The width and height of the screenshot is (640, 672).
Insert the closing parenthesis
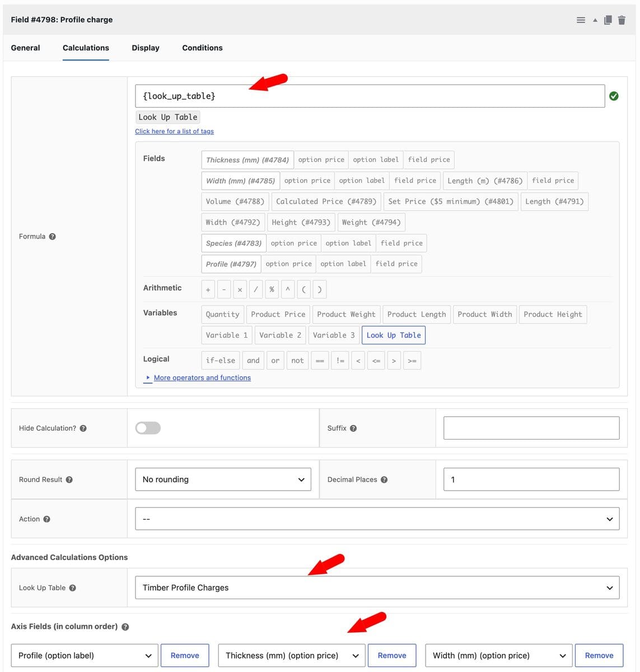(x=319, y=290)
